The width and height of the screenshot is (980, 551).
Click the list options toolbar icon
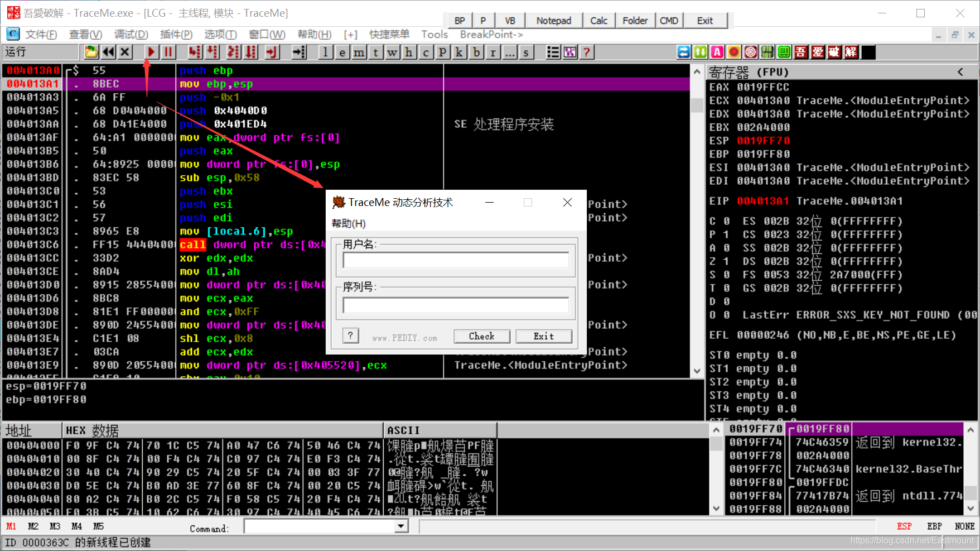553,52
